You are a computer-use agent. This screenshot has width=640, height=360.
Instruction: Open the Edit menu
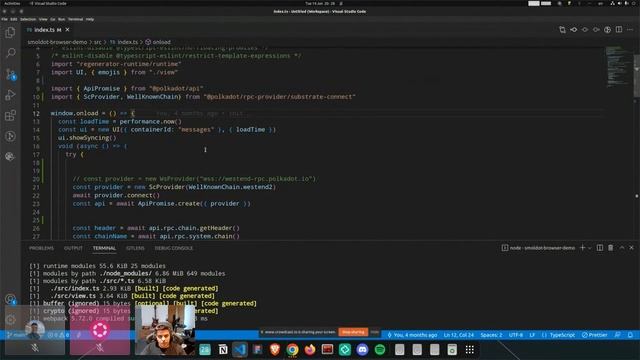click(x=14, y=19)
